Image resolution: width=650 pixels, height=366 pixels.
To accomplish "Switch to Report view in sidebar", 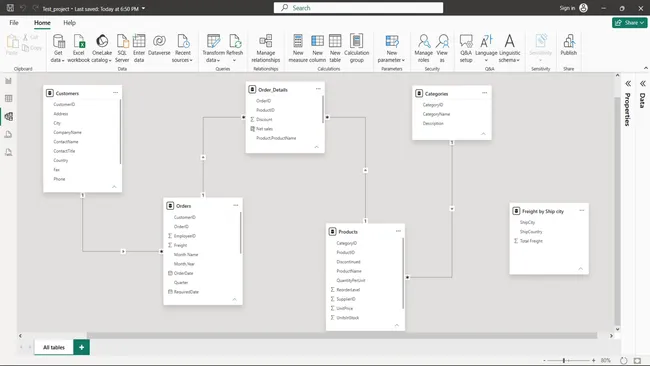I will click(8, 81).
